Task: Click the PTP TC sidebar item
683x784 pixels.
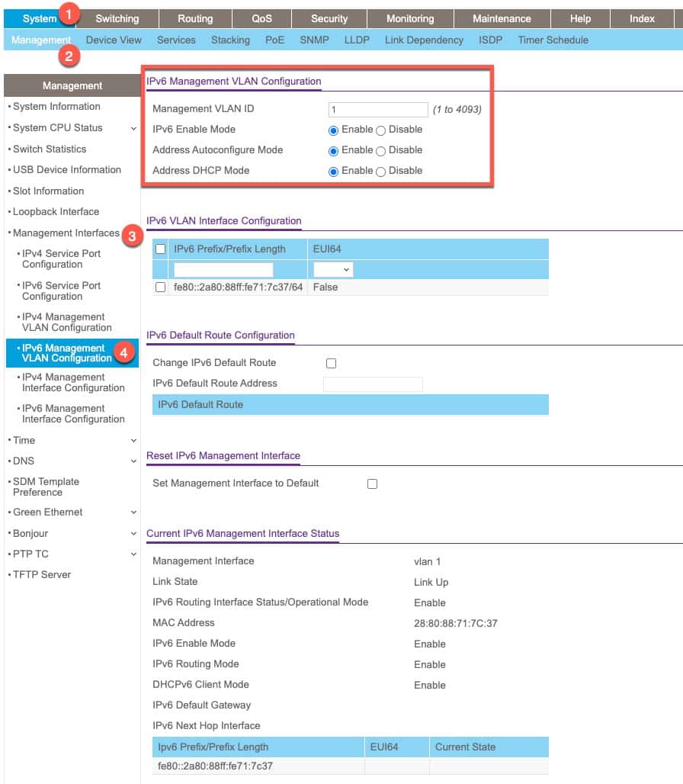Action: click(x=30, y=554)
